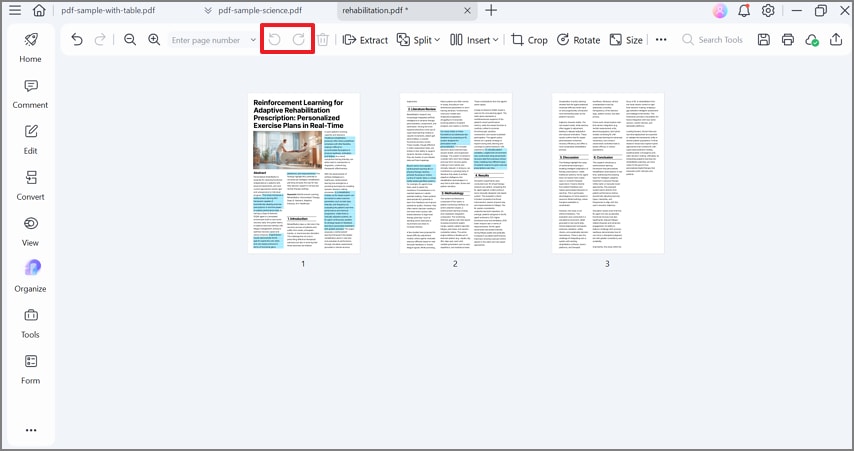This screenshot has width=854, height=451.
Task: Select page 1 thumbnail
Action: point(303,173)
